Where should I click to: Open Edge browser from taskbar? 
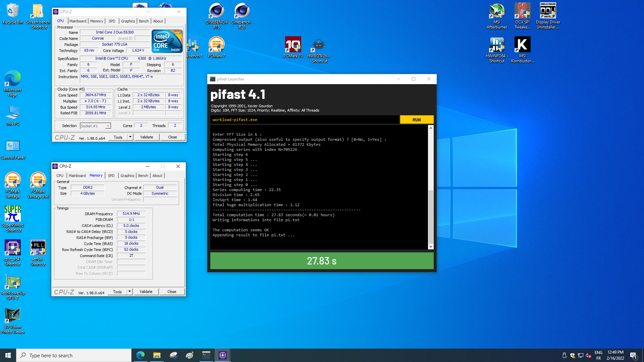pyautogui.click(x=140, y=355)
